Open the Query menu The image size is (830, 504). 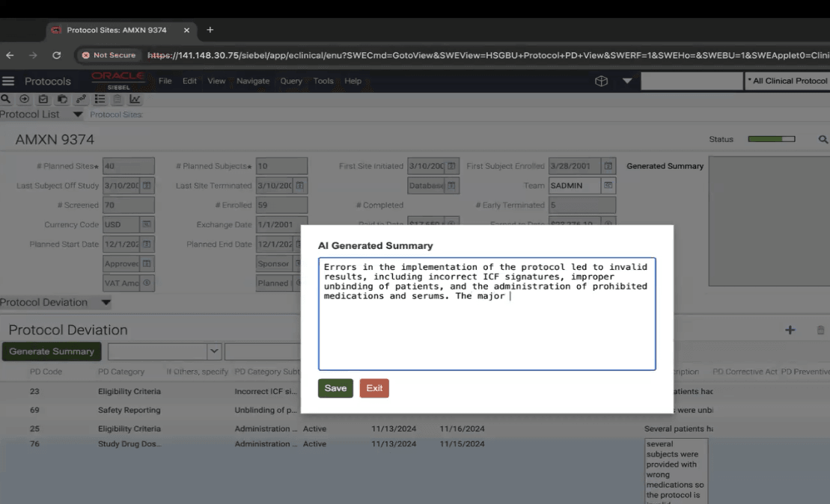(x=291, y=81)
